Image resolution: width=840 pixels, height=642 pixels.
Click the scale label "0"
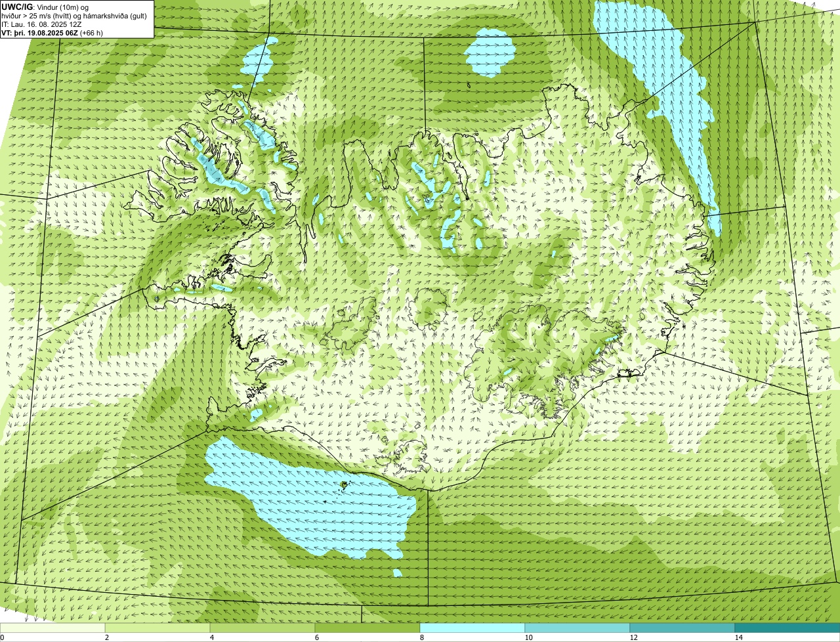pos(2,637)
